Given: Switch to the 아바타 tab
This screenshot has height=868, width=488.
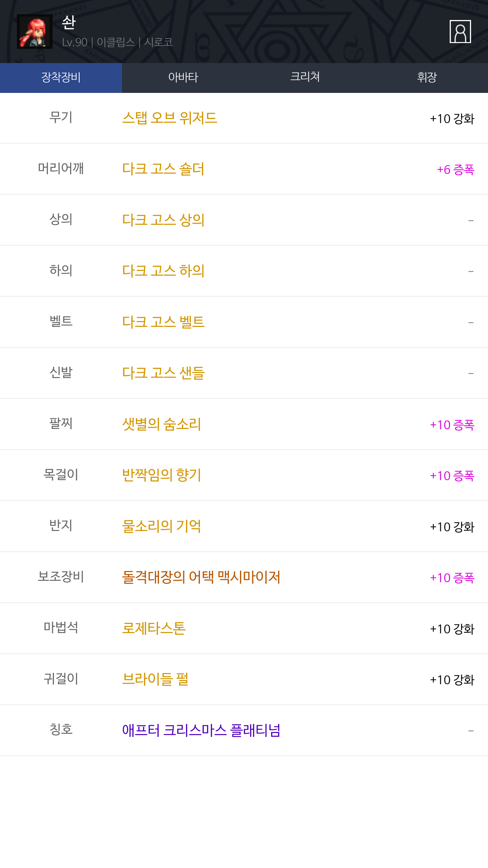Looking at the screenshot, I should point(183,78).
